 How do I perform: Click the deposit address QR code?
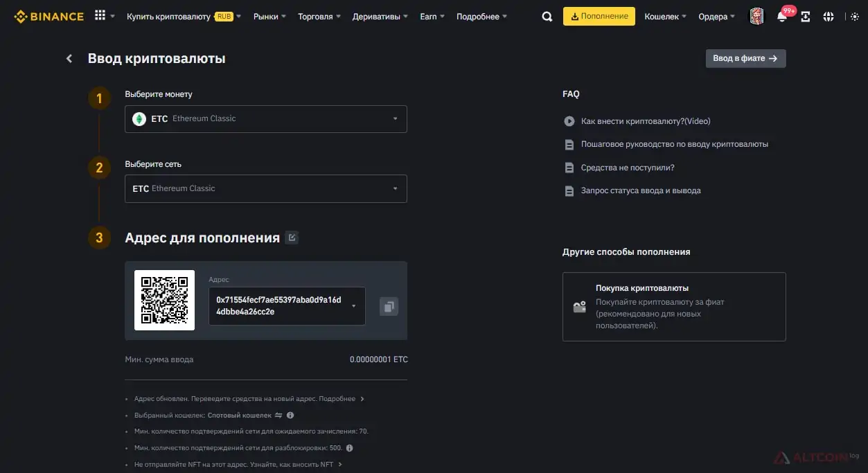164,300
